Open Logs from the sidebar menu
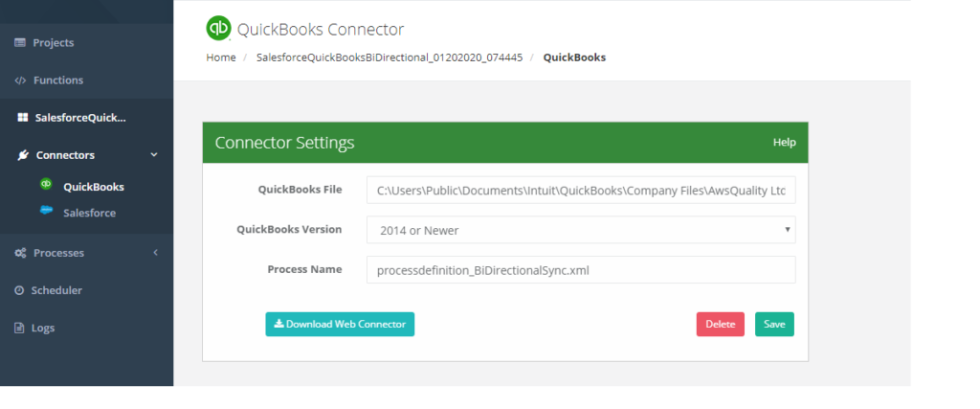Screen dimensions: 980x409 [42, 328]
